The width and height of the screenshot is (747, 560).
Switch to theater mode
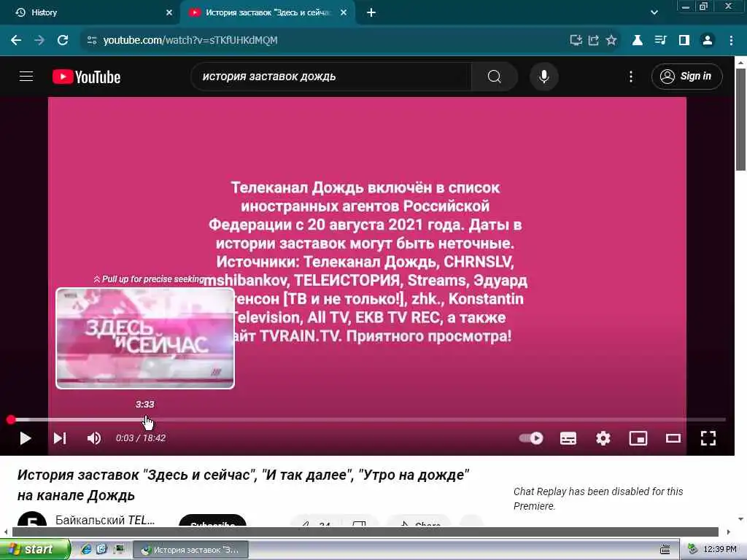point(673,438)
